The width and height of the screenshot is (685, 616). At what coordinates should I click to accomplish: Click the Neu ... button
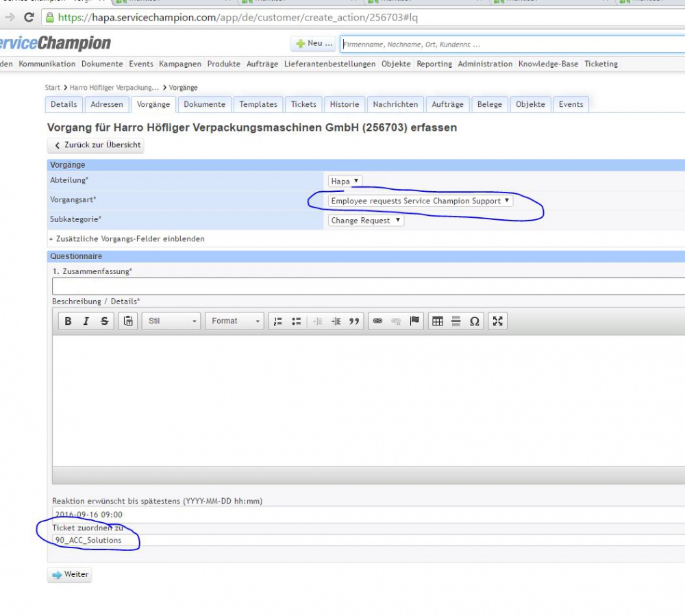[x=314, y=43]
